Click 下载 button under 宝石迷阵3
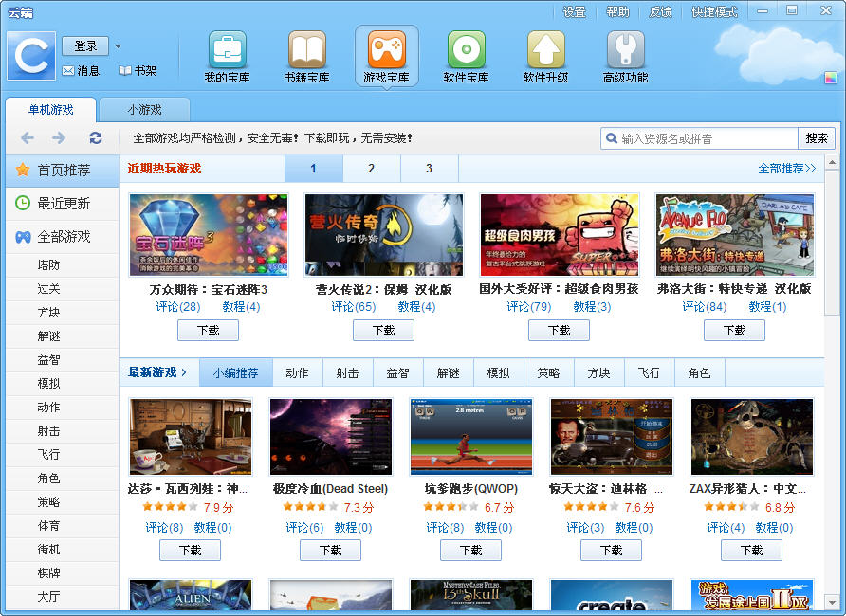846x616 pixels. [208, 330]
